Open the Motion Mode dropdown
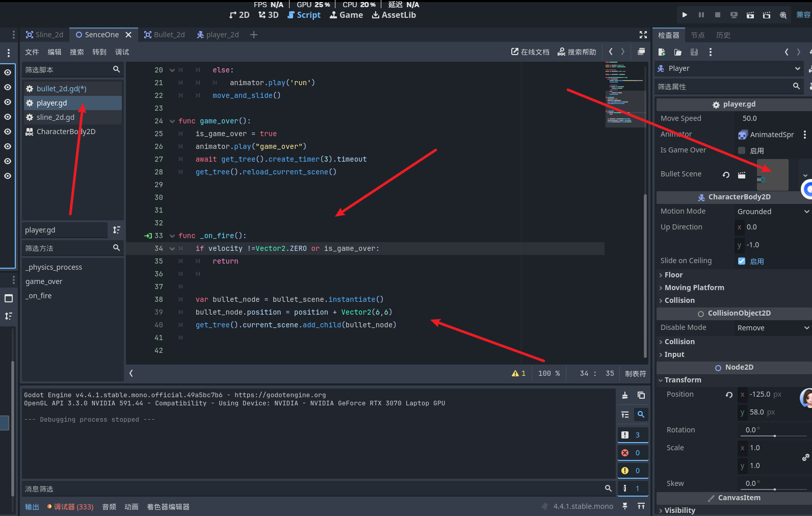This screenshot has width=812, height=516. click(x=772, y=212)
